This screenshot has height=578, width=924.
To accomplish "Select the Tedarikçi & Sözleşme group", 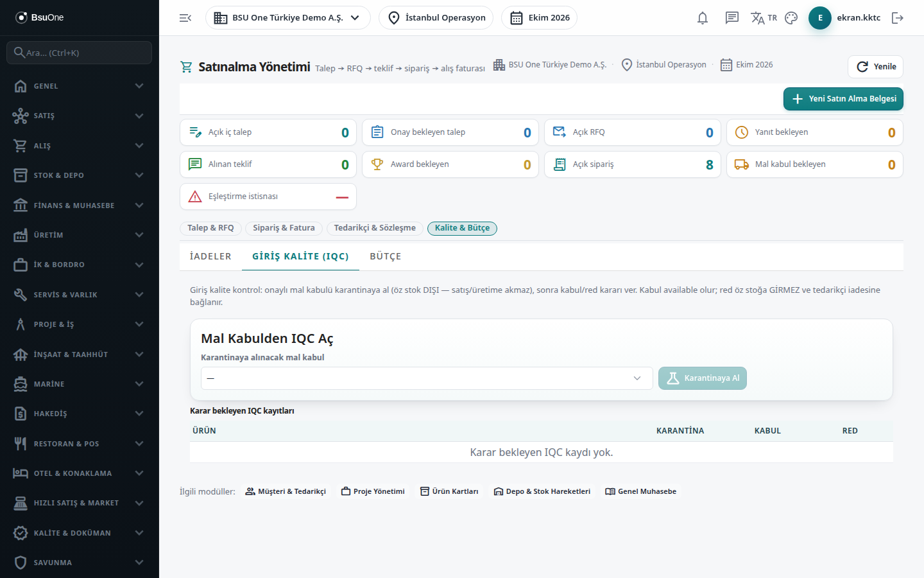I will pos(375,228).
